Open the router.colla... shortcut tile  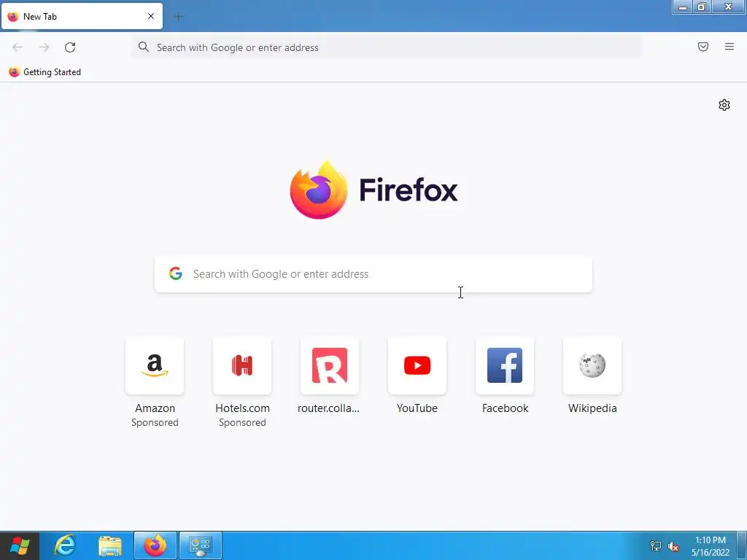click(330, 365)
